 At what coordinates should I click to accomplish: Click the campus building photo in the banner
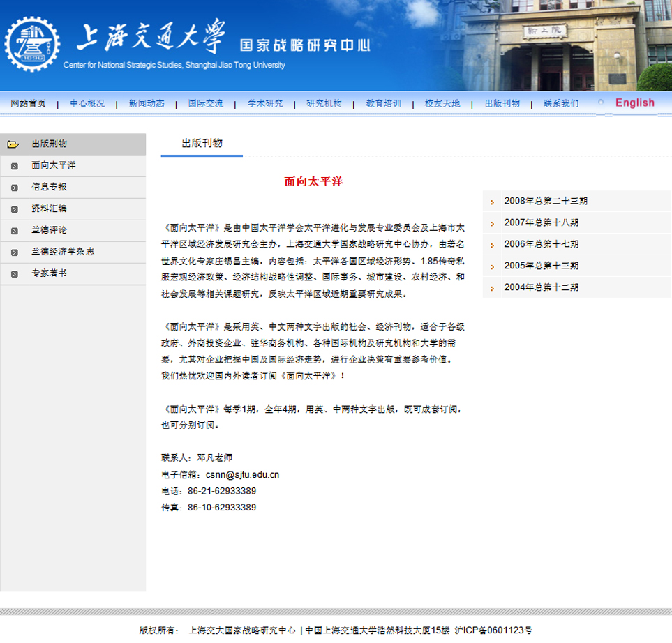(557, 45)
